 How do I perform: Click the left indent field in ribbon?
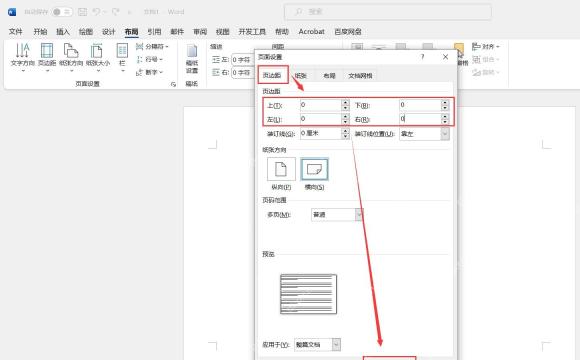click(x=243, y=60)
